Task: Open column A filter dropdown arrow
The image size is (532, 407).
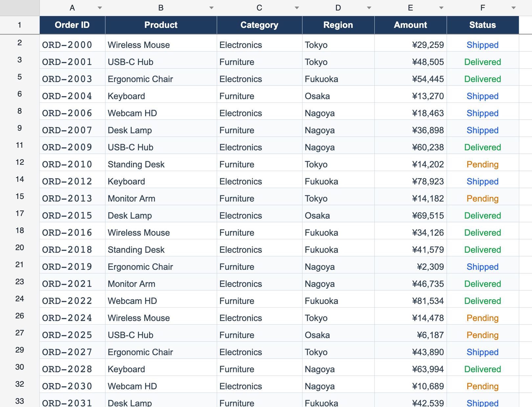Action: [x=100, y=8]
